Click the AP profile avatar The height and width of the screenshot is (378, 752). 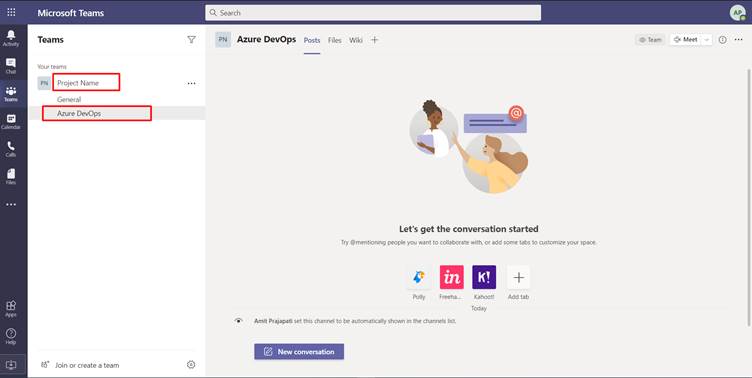pos(738,12)
